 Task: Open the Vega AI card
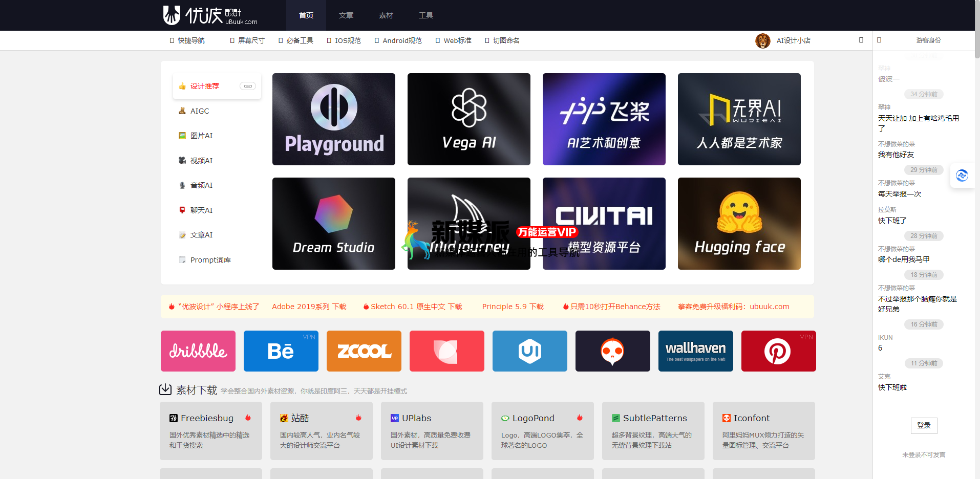(x=469, y=119)
